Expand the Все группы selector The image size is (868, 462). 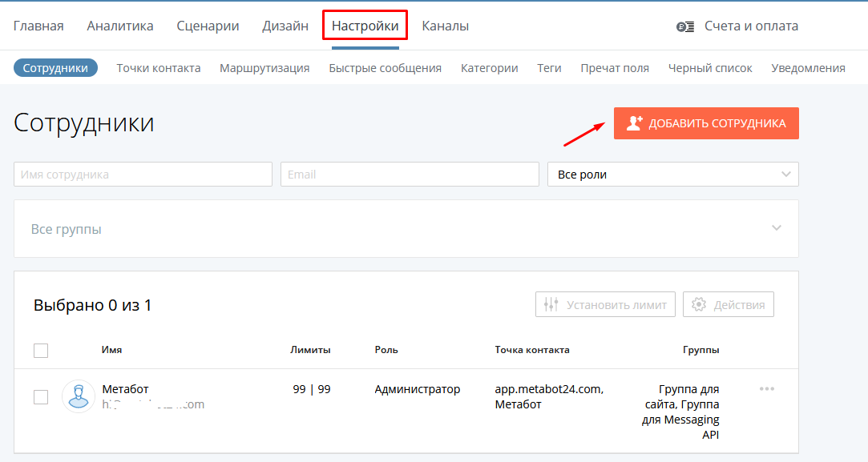[x=406, y=228]
